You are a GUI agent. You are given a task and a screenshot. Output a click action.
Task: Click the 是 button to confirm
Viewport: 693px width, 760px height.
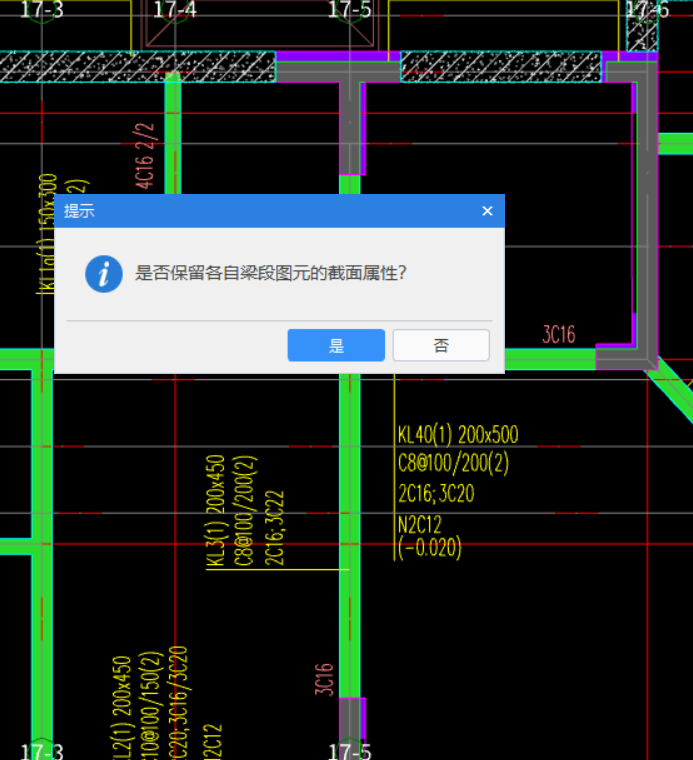(x=336, y=346)
